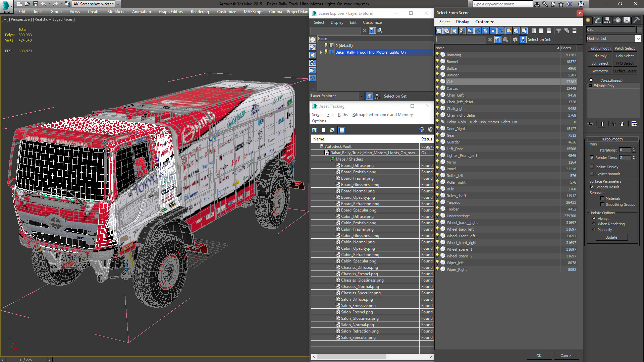The width and height of the screenshot is (644, 362).
Task: Toggle Render Iters checkbox
Action: click(x=592, y=158)
